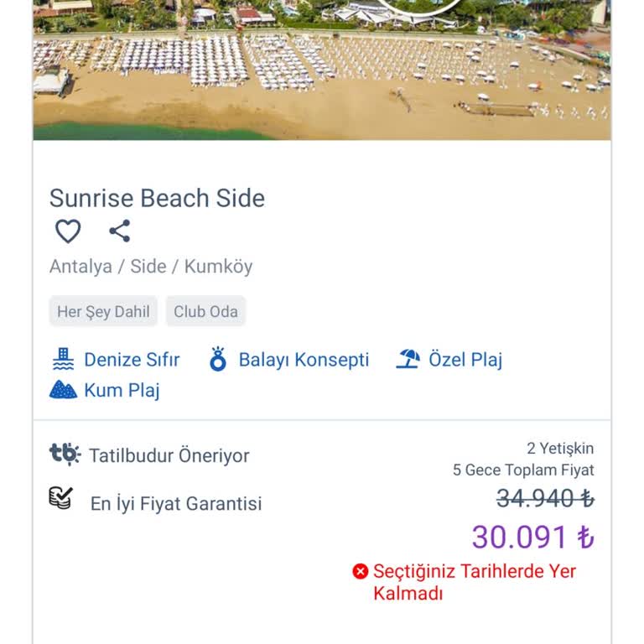The image size is (644, 644).
Task: Click the Antalya / Side / Kumköy location
Action: coord(151,267)
